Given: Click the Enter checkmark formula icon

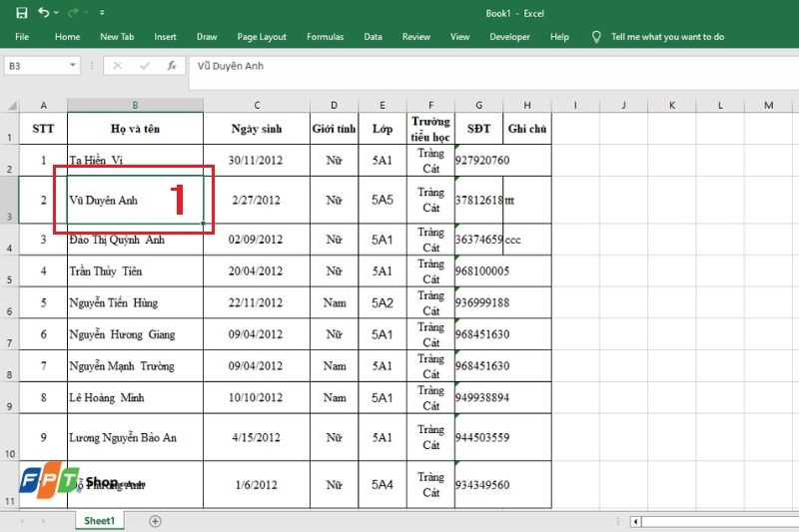Looking at the screenshot, I should (145, 66).
